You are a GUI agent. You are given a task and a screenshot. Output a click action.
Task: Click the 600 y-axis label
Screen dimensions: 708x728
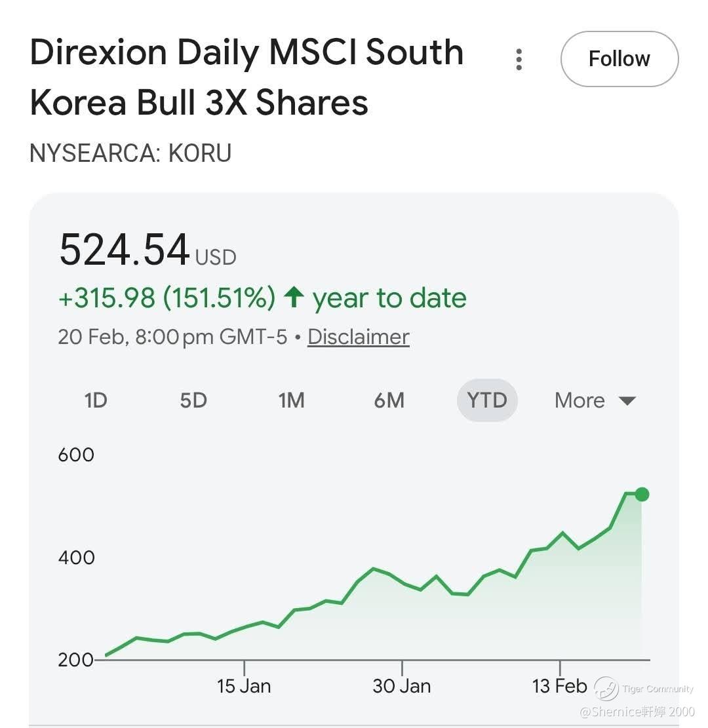[x=76, y=454]
